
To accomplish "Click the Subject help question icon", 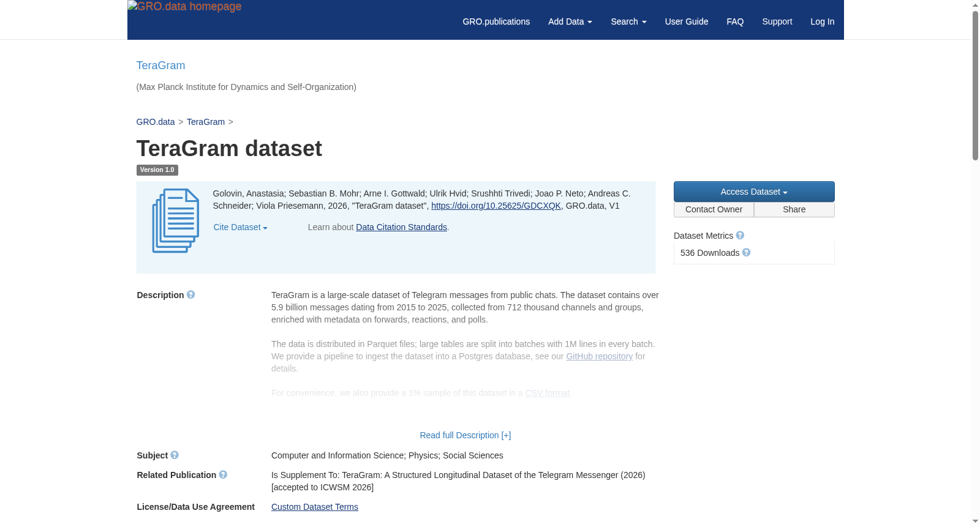I will pyautogui.click(x=175, y=455).
